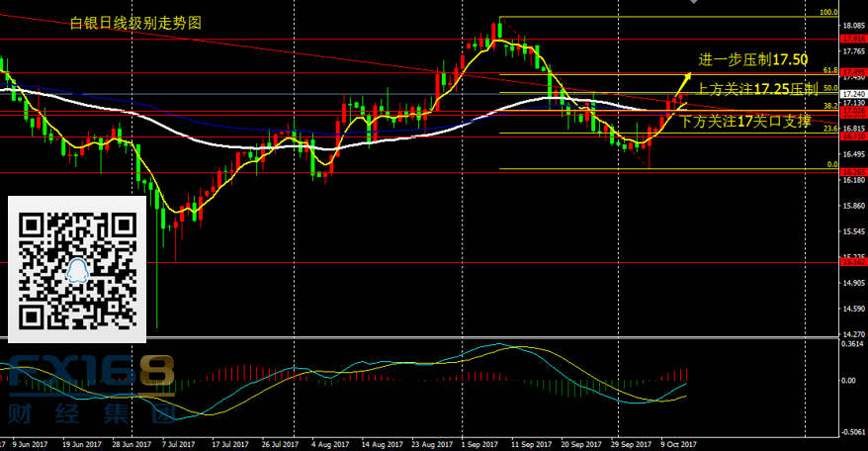
Task: Click the Fibonacci 61.8 level label
Action: tap(828, 71)
